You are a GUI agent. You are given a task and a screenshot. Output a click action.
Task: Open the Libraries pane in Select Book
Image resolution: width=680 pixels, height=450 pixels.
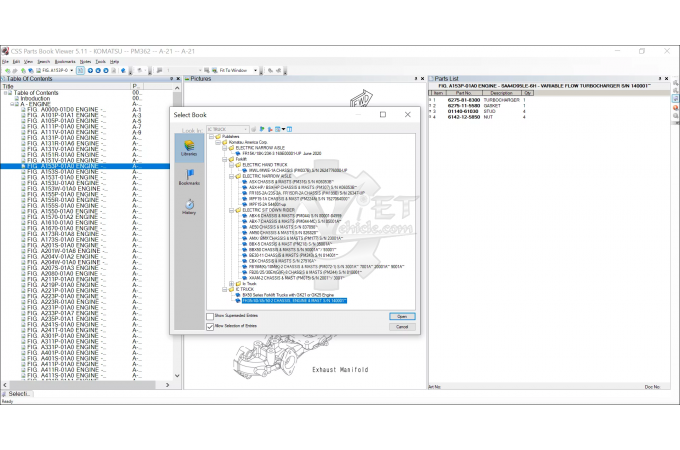tap(189, 148)
